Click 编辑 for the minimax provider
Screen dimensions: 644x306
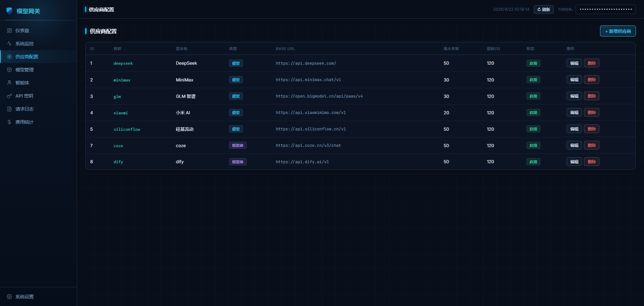click(x=574, y=80)
